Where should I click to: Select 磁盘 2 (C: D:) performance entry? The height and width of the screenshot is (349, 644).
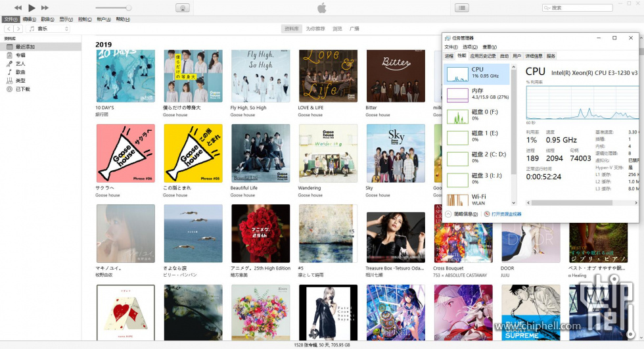click(x=477, y=158)
